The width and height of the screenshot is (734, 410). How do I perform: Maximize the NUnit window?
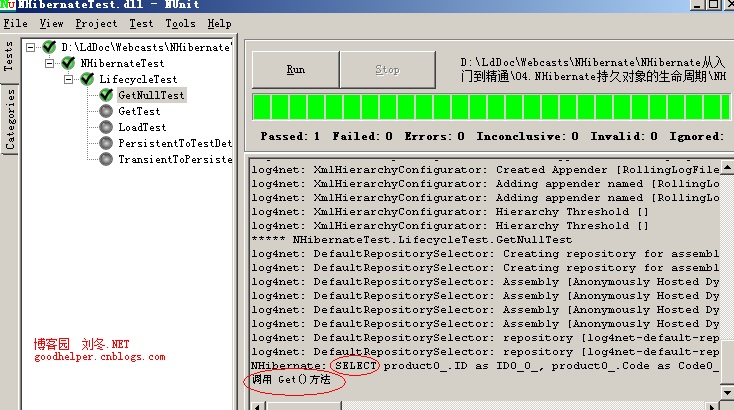(713, 4)
